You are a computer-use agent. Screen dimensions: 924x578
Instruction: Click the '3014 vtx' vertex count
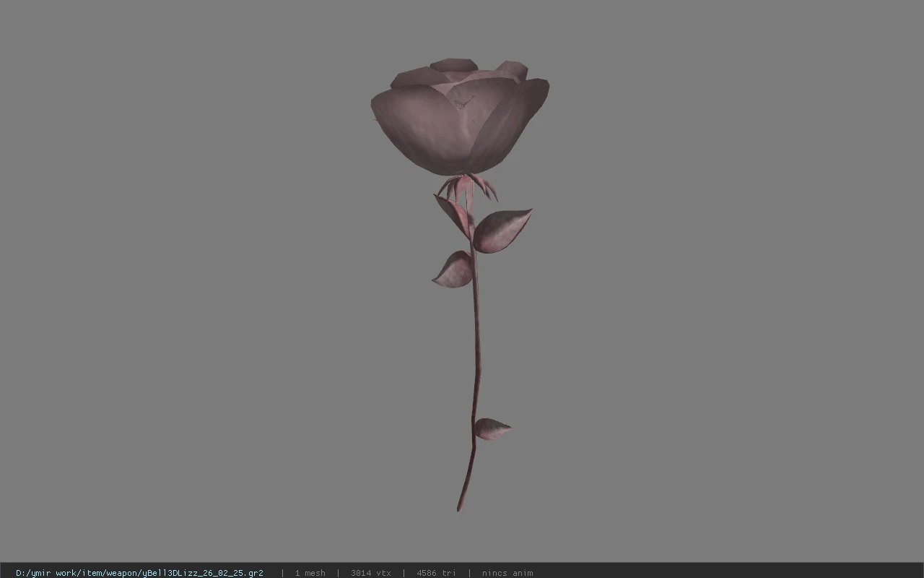point(371,573)
